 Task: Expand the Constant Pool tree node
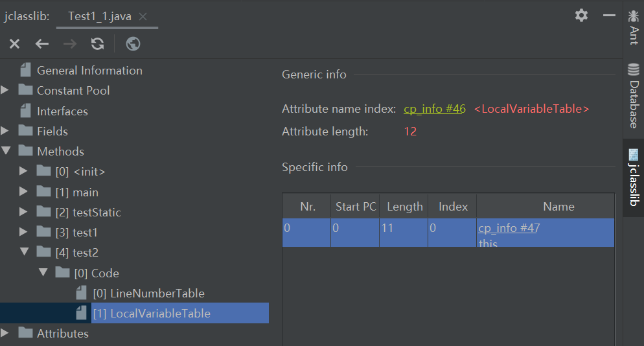click(6, 91)
